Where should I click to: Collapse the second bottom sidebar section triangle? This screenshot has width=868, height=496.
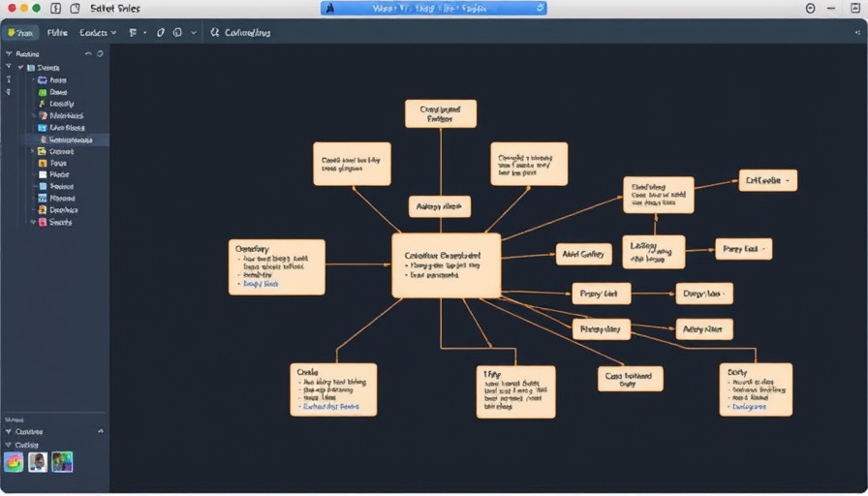coord(9,445)
